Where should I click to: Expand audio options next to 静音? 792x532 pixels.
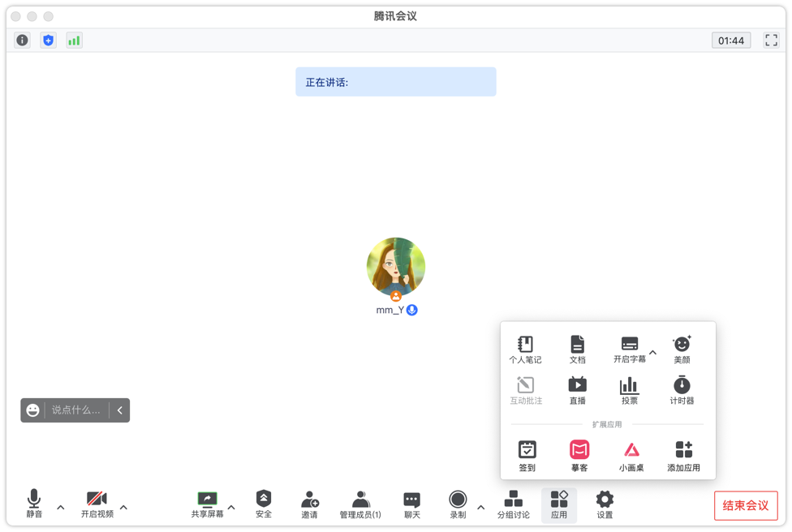coord(61,508)
